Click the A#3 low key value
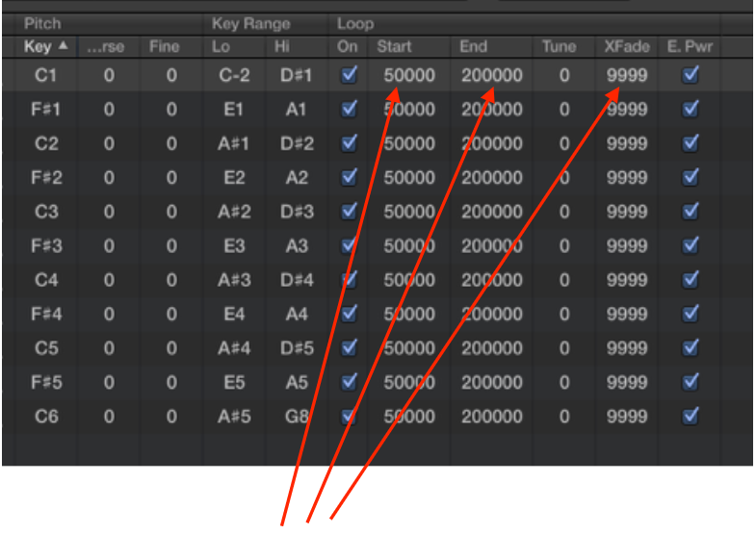The image size is (756, 534). coord(234,280)
